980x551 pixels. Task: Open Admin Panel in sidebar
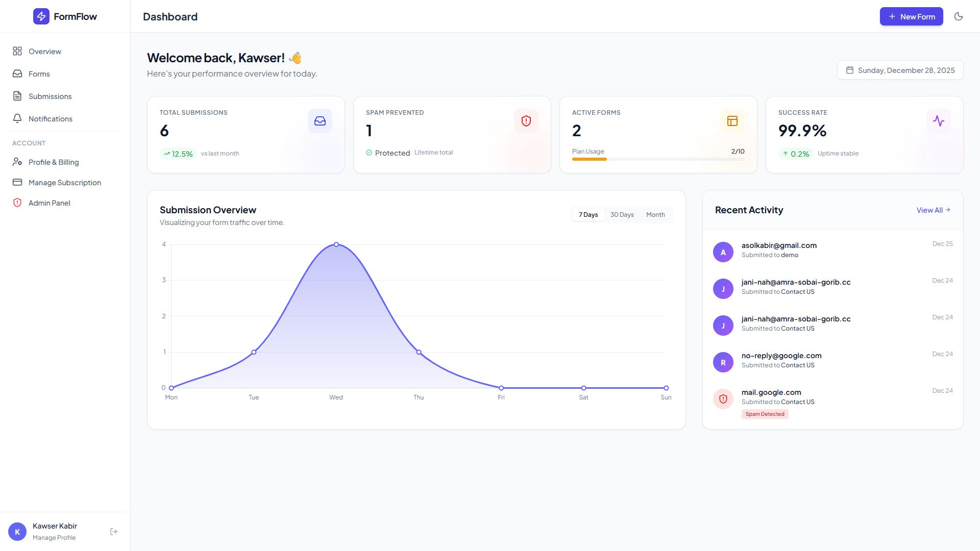tap(49, 203)
